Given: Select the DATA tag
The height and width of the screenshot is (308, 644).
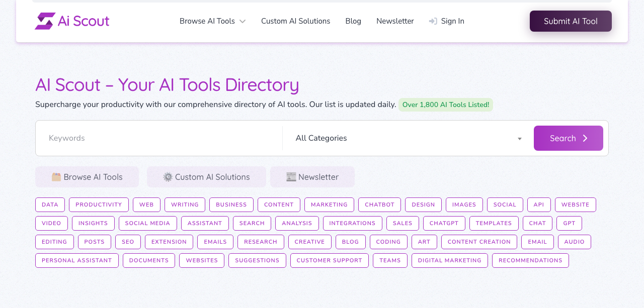Looking at the screenshot, I should pyautogui.click(x=50, y=204).
